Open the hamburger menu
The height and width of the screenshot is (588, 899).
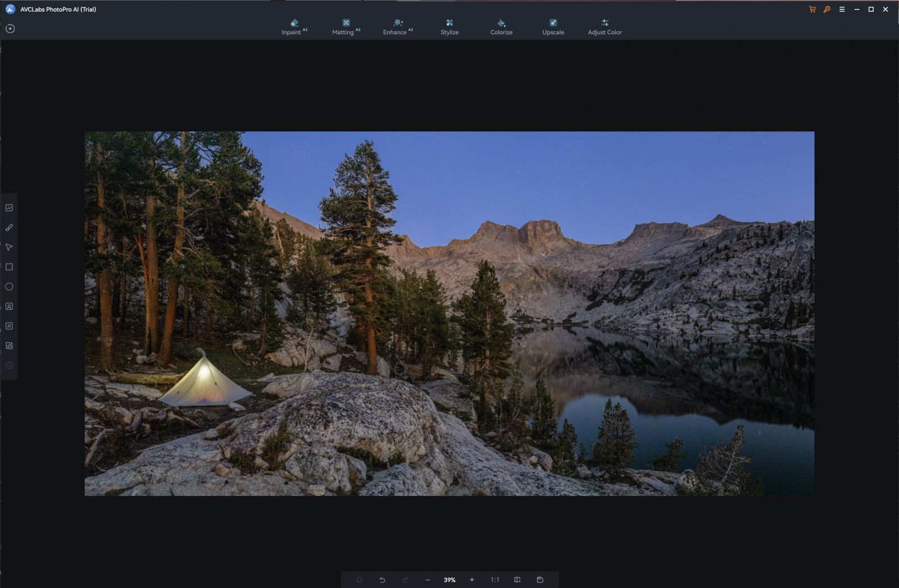coord(842,9)
